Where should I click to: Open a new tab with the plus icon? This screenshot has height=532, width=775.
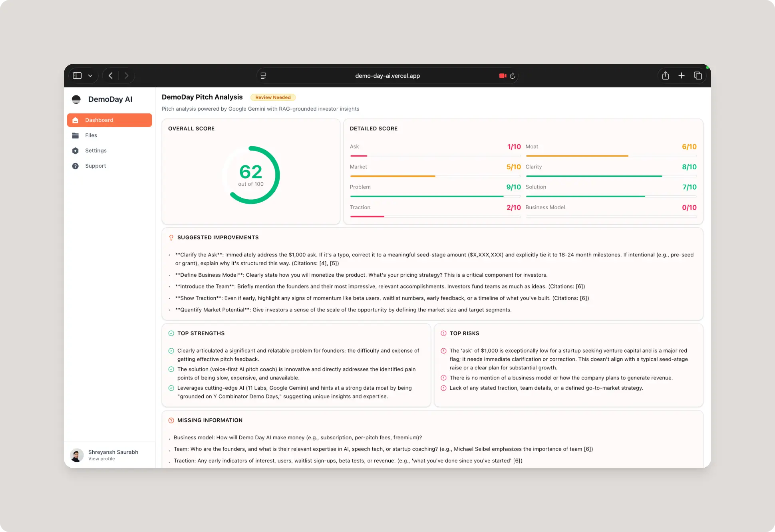pyautogui.click(x=682, y=75)
